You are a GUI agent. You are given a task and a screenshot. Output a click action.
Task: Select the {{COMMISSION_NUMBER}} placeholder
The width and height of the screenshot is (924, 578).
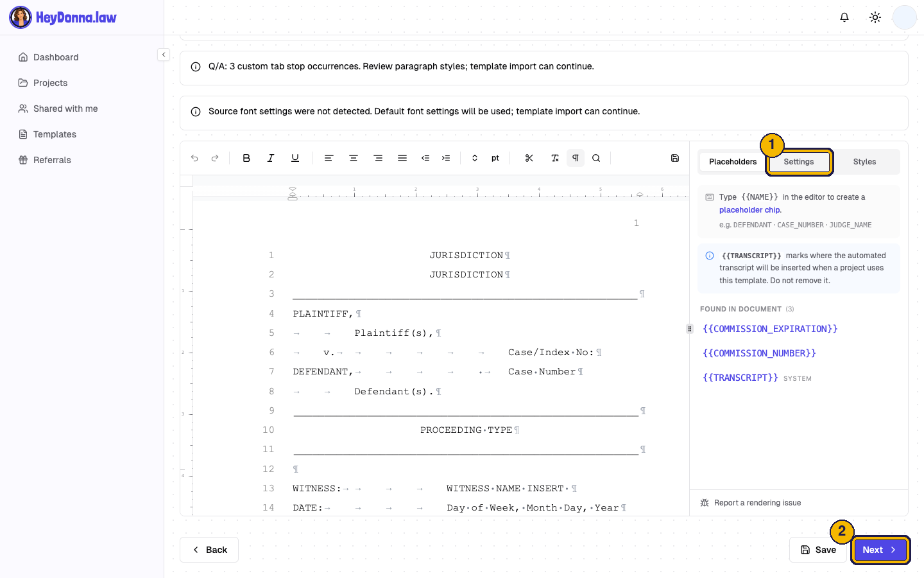(759, 353)
